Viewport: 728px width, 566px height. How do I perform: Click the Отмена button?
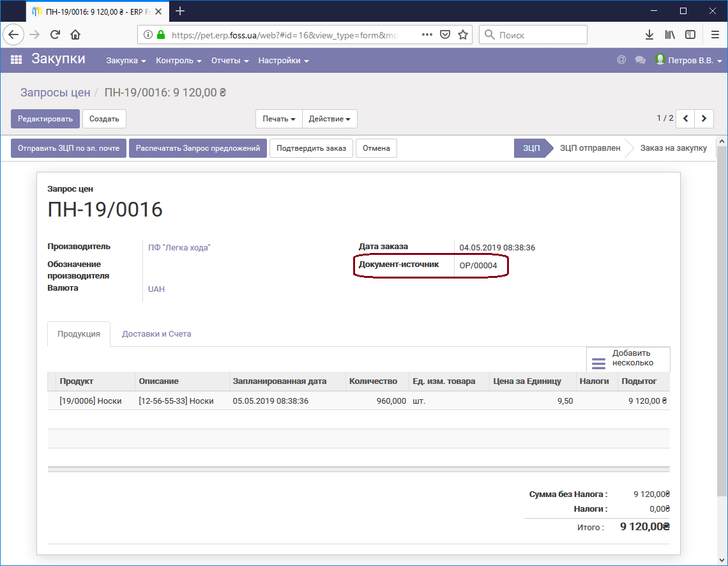click(376, 148)
